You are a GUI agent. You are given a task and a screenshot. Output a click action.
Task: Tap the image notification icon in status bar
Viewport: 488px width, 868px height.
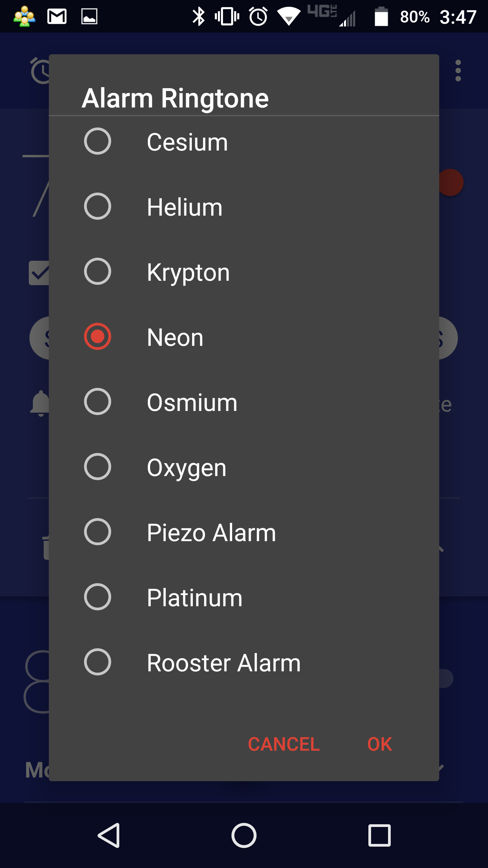tap(89, 16)
